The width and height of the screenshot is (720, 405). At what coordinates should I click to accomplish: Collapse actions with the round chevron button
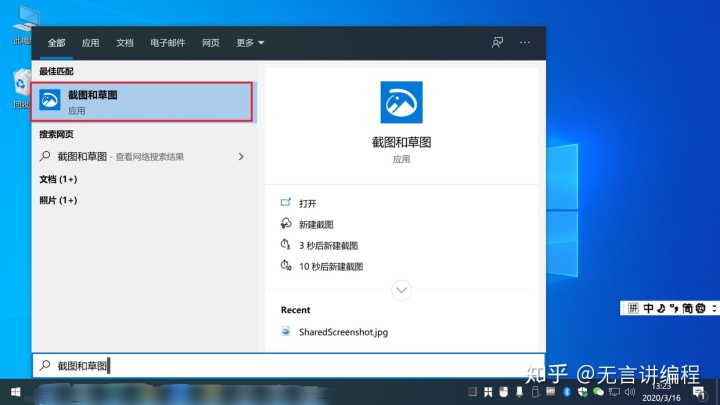[401, 290]
